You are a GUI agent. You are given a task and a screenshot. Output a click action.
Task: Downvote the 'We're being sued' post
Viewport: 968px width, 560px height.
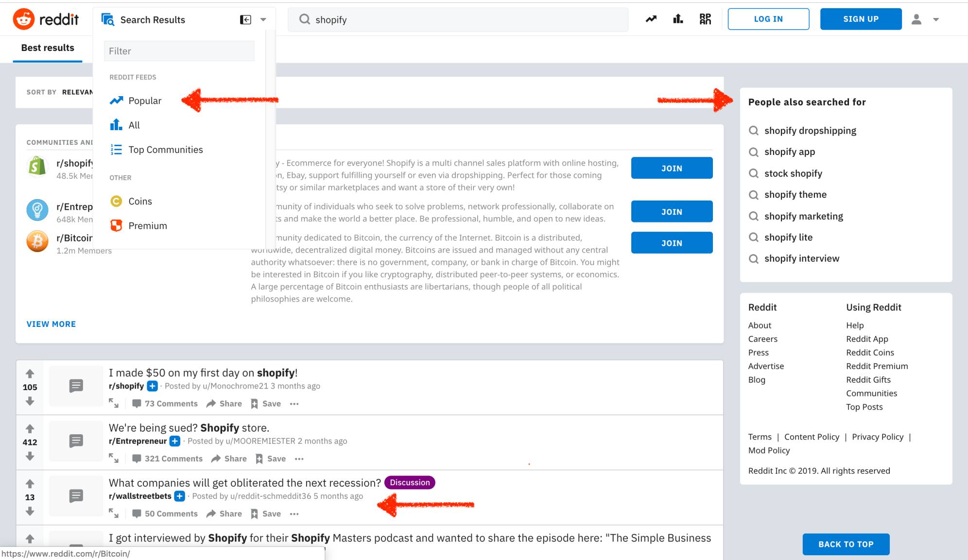(x=30, y=456)
